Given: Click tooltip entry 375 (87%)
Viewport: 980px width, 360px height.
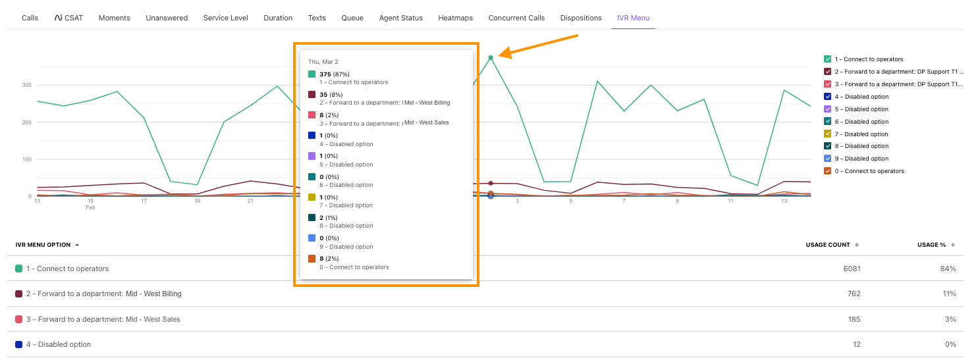Looking at the screenshot, I should pos(335,74).
